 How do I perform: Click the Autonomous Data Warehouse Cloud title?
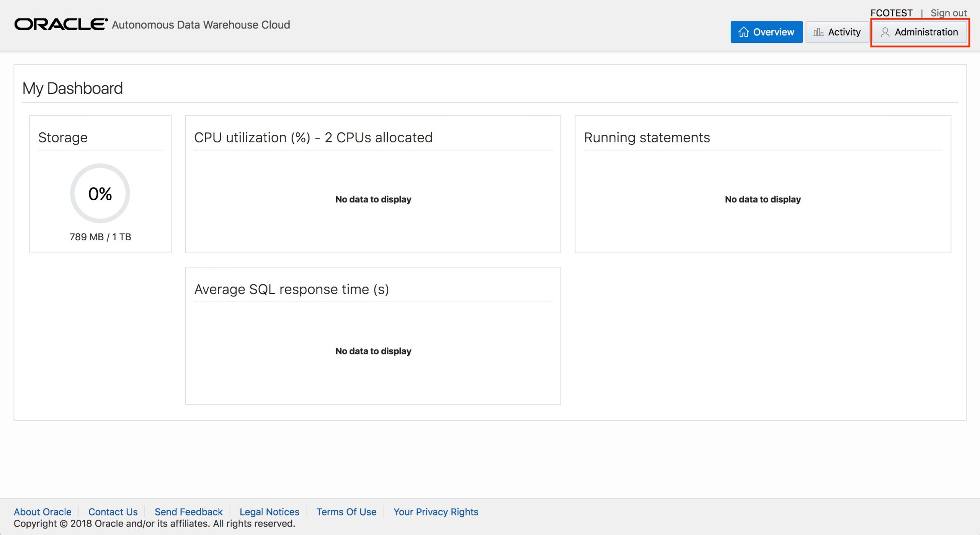pyautogui.click(x=201, y=25)
